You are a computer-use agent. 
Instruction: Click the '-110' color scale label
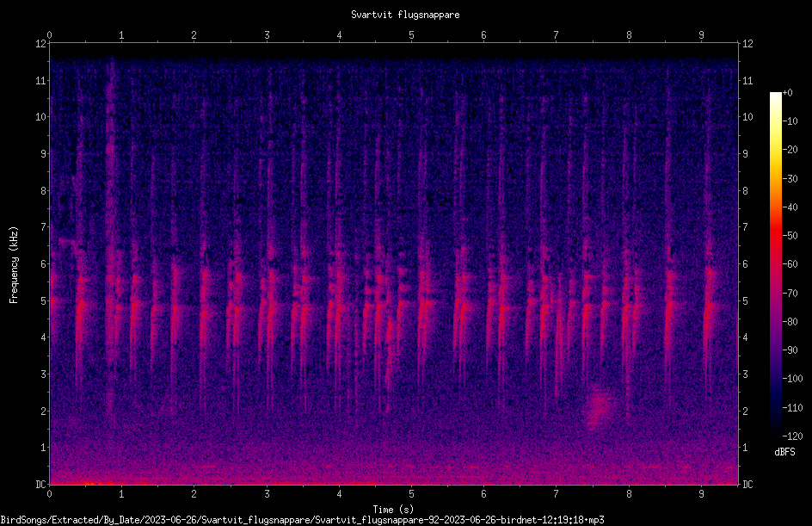point(792,408)
